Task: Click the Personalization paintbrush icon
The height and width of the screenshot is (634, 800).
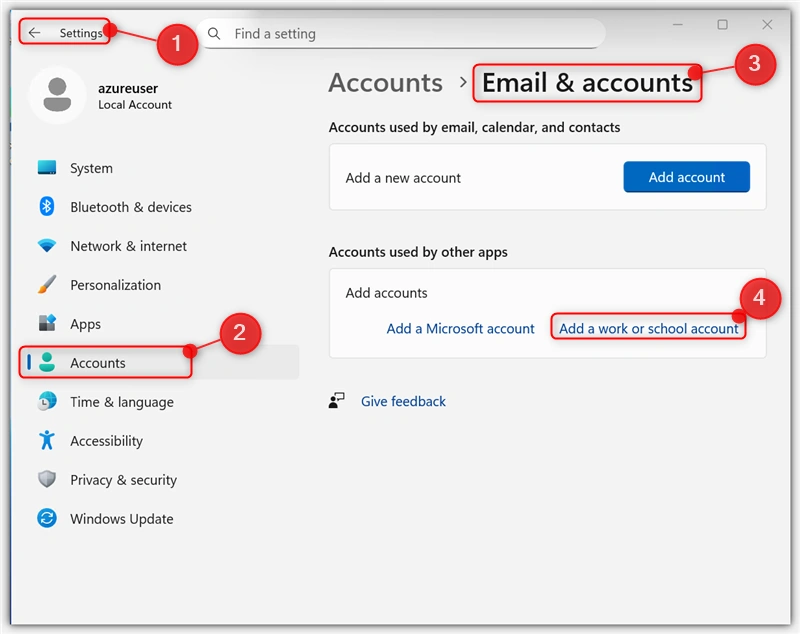Action: tap(47, 285)
